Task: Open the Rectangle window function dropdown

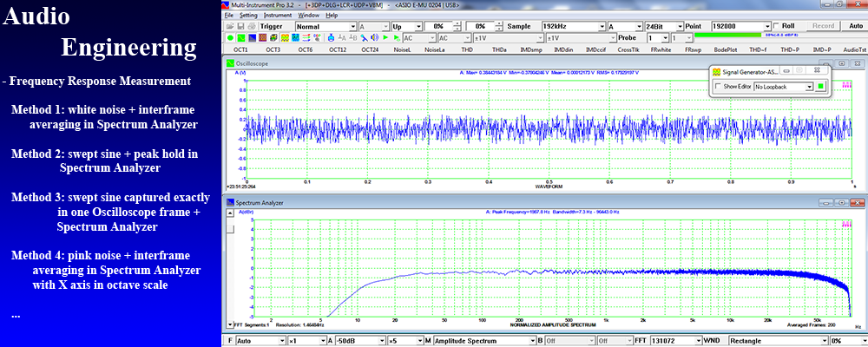Action: [x=777, y=341]
